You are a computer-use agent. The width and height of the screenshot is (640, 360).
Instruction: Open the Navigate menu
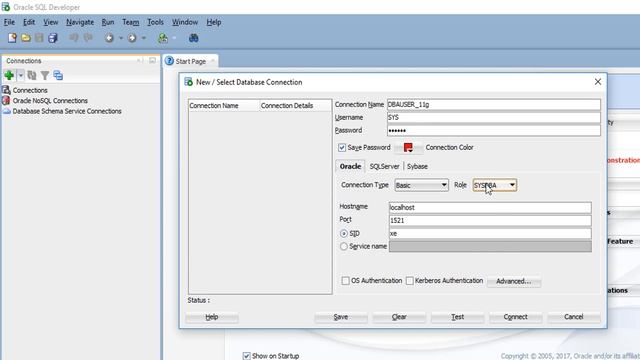click(x=80, y=22)
